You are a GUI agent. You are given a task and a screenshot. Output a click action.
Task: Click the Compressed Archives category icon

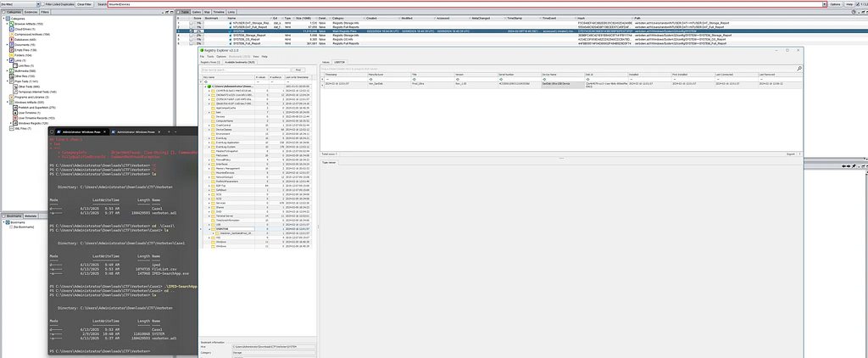[12, 35]
